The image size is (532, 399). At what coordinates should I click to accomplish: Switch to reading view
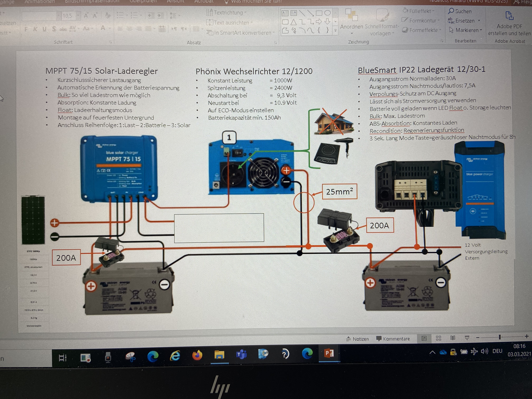(453, 338)
